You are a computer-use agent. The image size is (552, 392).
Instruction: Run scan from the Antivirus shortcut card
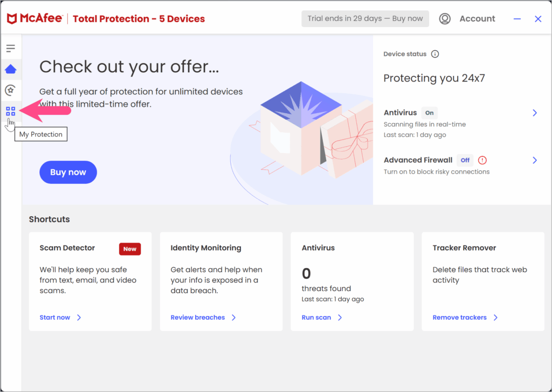316,318
